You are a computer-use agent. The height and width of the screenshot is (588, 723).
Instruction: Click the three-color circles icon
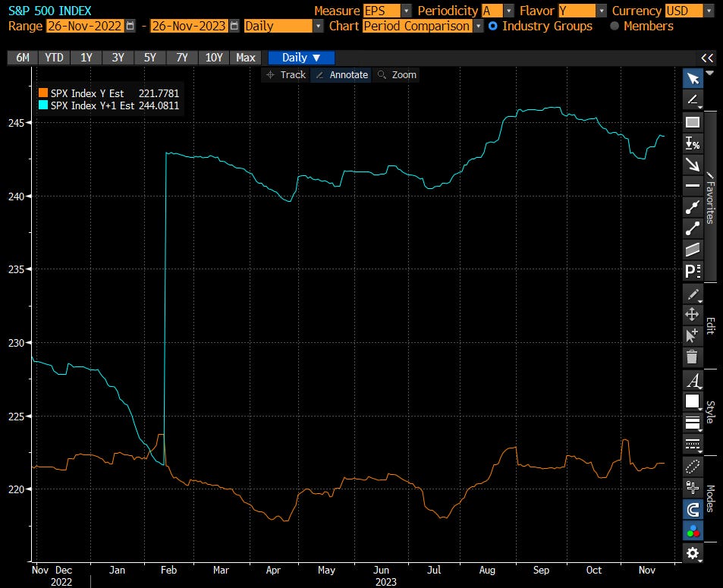tap(693, 531)
